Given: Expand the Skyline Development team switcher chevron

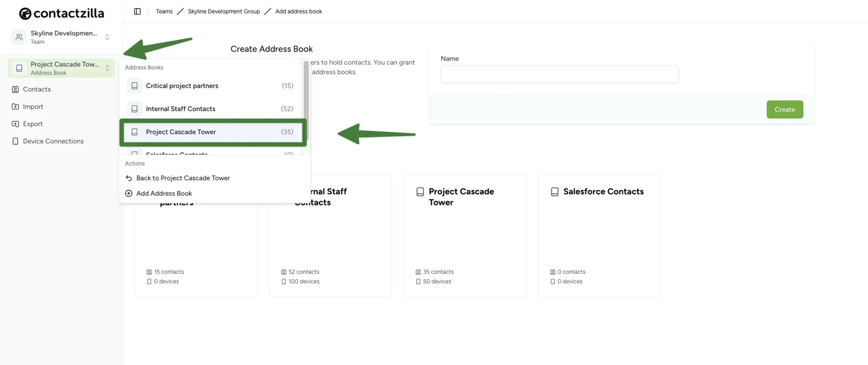Looking at the screenshot, I should pos(107,37).
